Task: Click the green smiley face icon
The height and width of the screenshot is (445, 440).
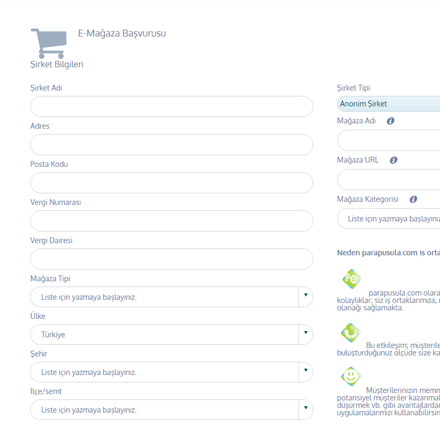Action: click(x=351, y=377)
